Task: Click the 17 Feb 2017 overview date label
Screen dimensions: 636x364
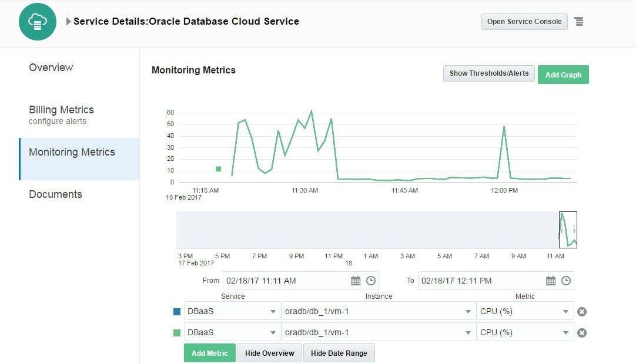Action: pos(196,263)
